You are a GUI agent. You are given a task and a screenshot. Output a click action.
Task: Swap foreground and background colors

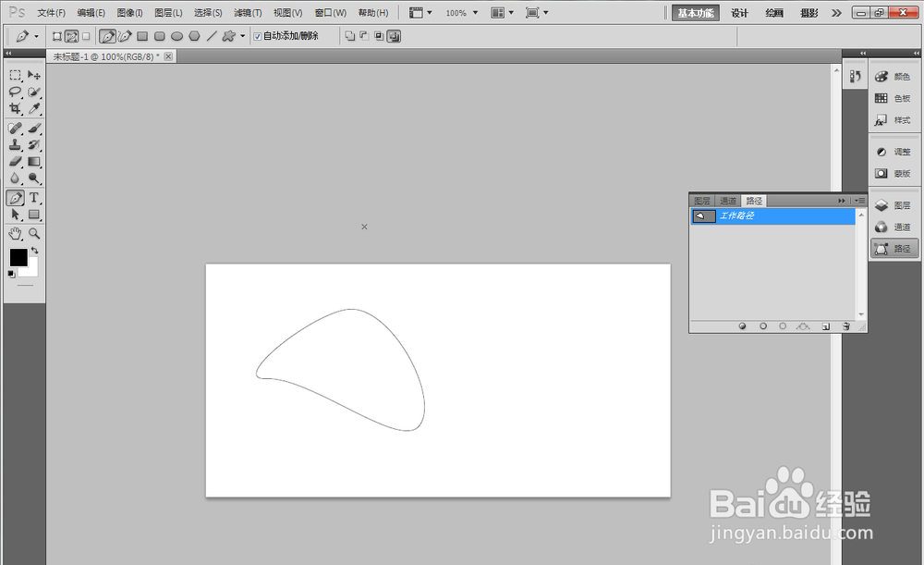[35, 251]
